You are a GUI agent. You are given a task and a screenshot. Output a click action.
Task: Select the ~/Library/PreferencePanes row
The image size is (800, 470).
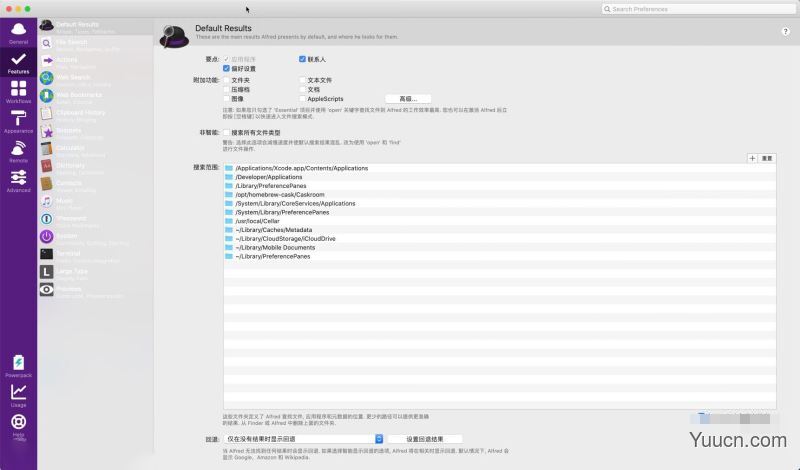click(499, 256)
